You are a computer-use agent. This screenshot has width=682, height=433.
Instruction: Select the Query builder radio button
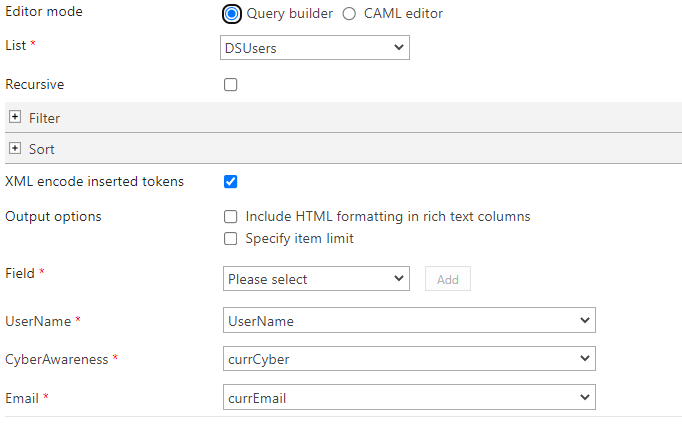(231, 14)
